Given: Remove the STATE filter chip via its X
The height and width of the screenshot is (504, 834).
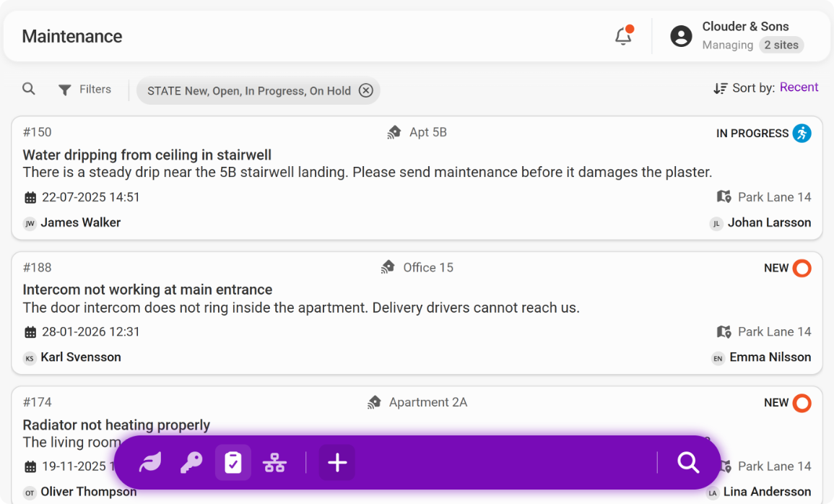Looking at the screenshot, I should pyautogui.click(x=366, y=90).
